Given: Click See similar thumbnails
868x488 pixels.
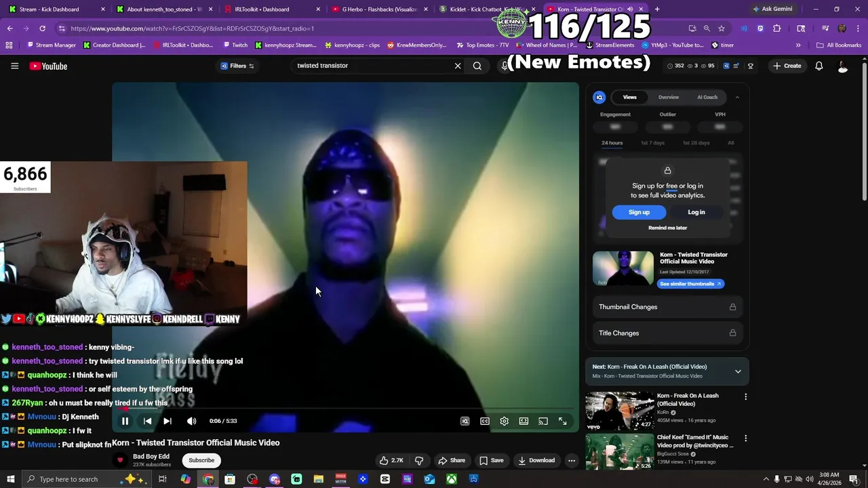Looking at the screenshot, I should pyautogui.click(x=691, y=284).
